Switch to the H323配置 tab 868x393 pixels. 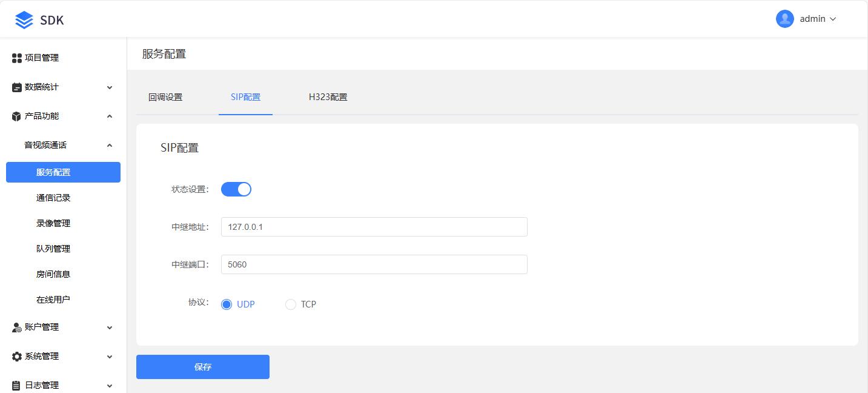[328, 97]
